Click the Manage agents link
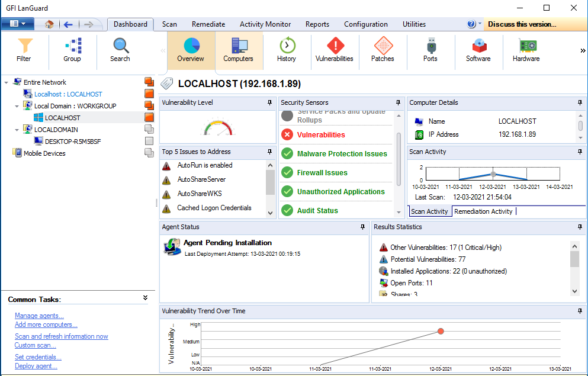The width and height of the screenshot is (588, 376). point(39,316)
